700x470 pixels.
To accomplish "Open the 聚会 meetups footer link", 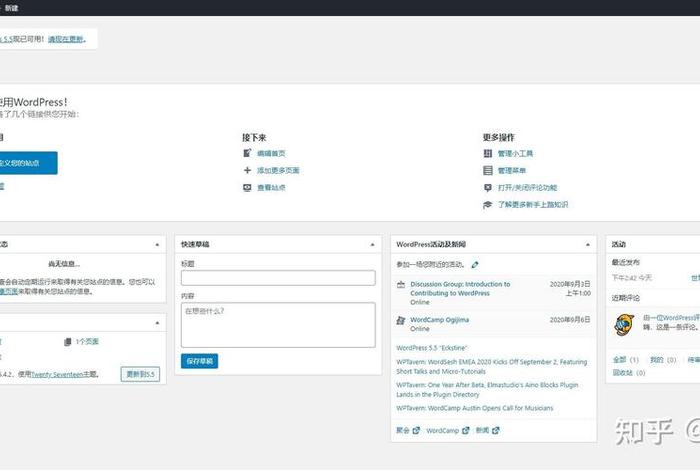I will pos(403,430).
